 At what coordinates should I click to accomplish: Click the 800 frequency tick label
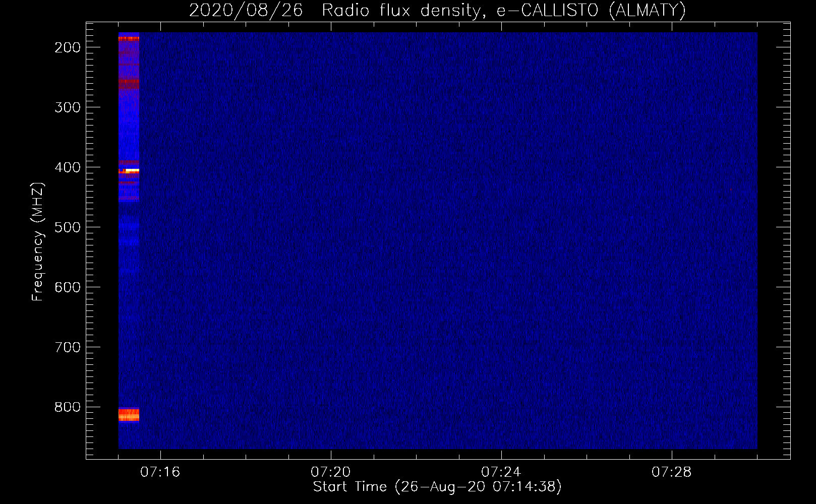[68, 407]
